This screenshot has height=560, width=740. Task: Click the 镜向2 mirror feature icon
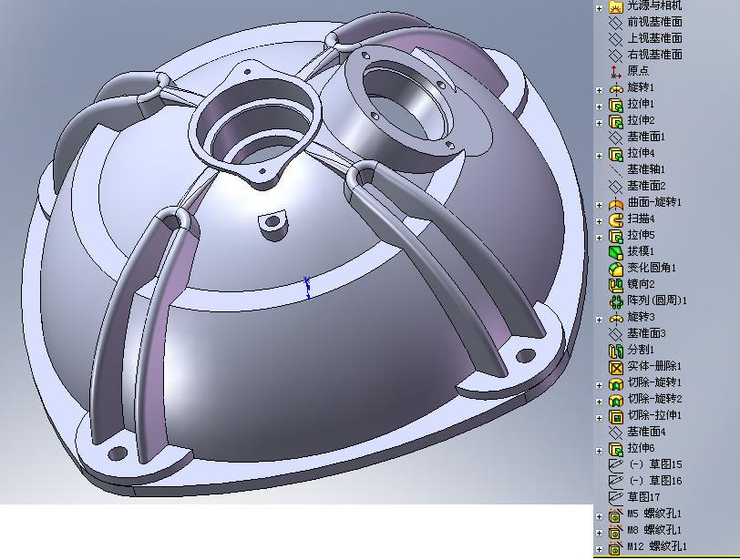(x=616, y=285)
